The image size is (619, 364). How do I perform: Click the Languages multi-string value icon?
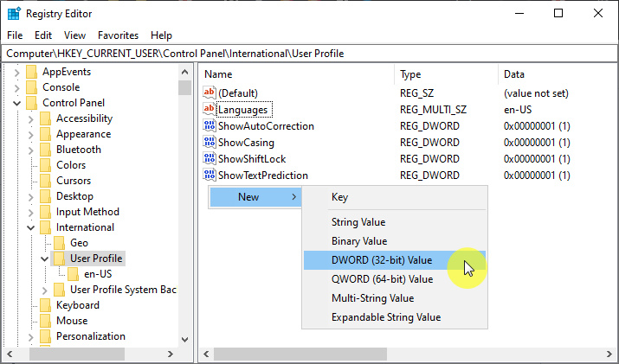[x=209, y=110]
